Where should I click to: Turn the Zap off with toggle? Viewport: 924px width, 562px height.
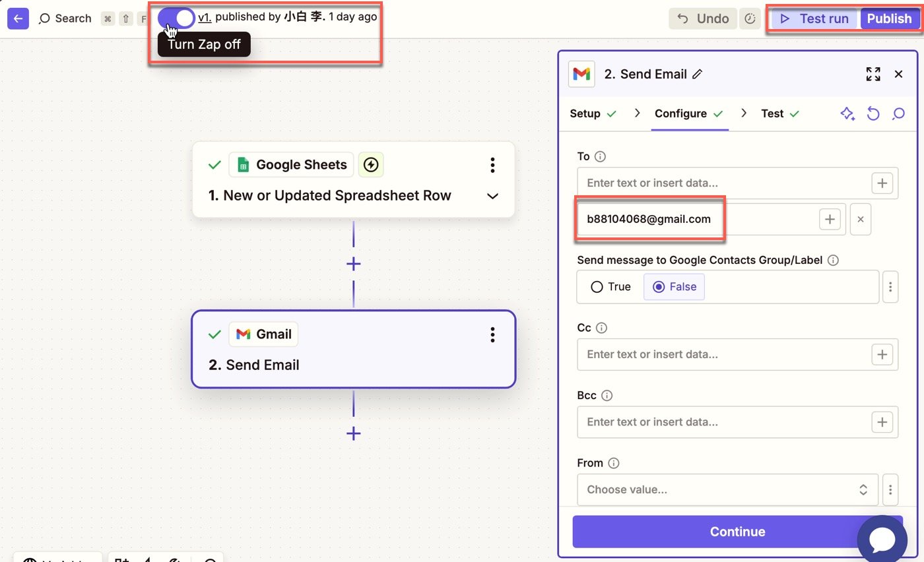(176, 18)
